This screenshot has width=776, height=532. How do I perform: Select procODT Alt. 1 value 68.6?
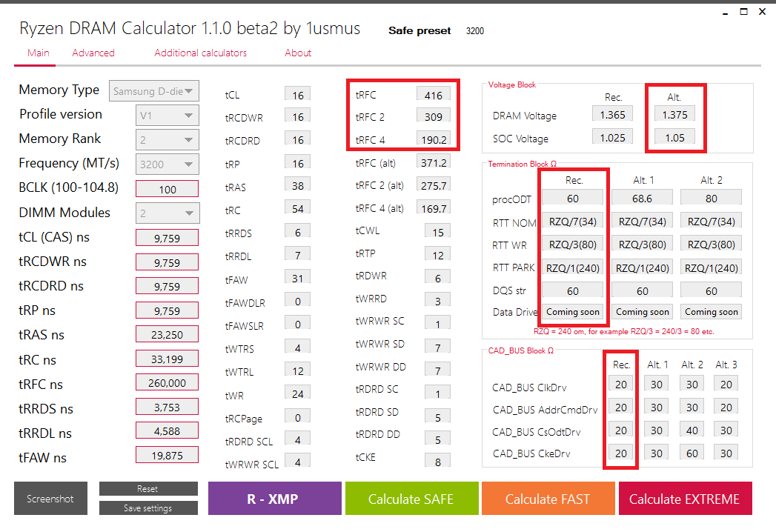pyautogui.click(x=642, y=198)
